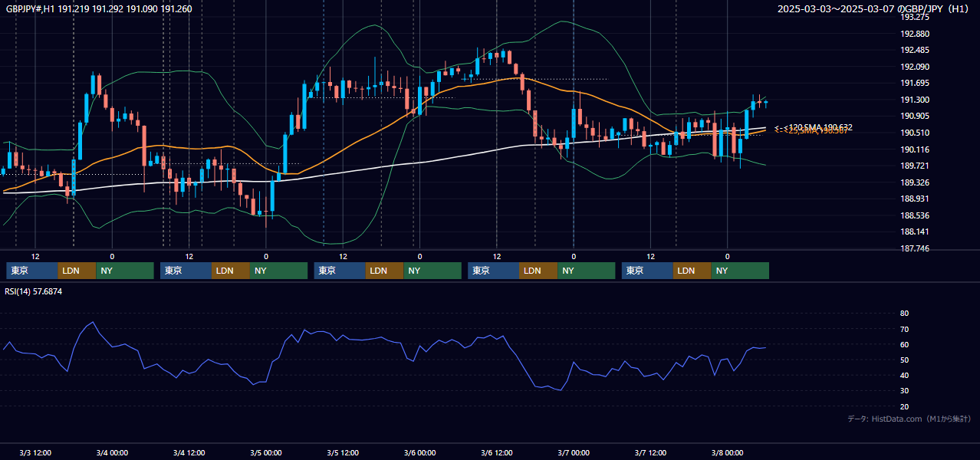
Task: Select the first LDN session block
Action: point(77,271)
